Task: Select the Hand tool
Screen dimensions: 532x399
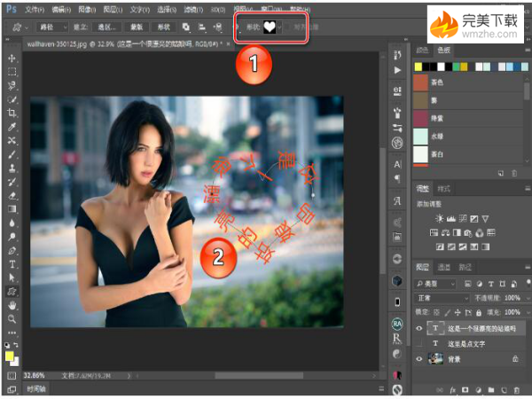Action: [x=12, y=305]
